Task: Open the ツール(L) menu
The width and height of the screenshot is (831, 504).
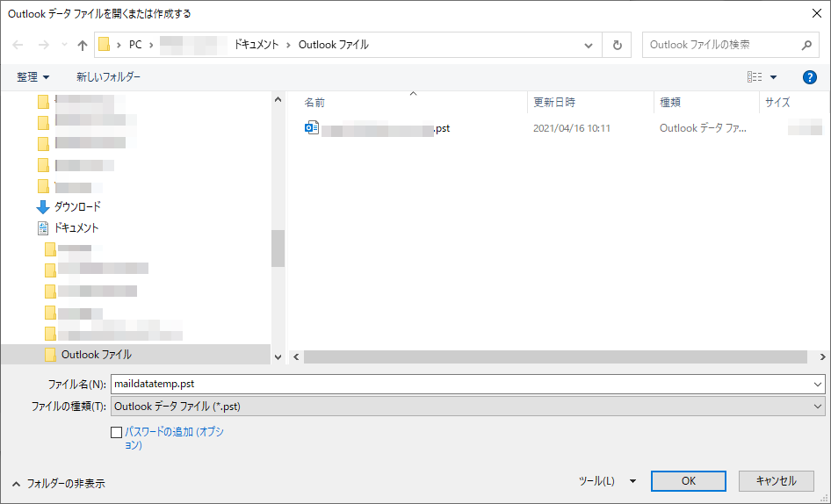Action: coord(596,481)
